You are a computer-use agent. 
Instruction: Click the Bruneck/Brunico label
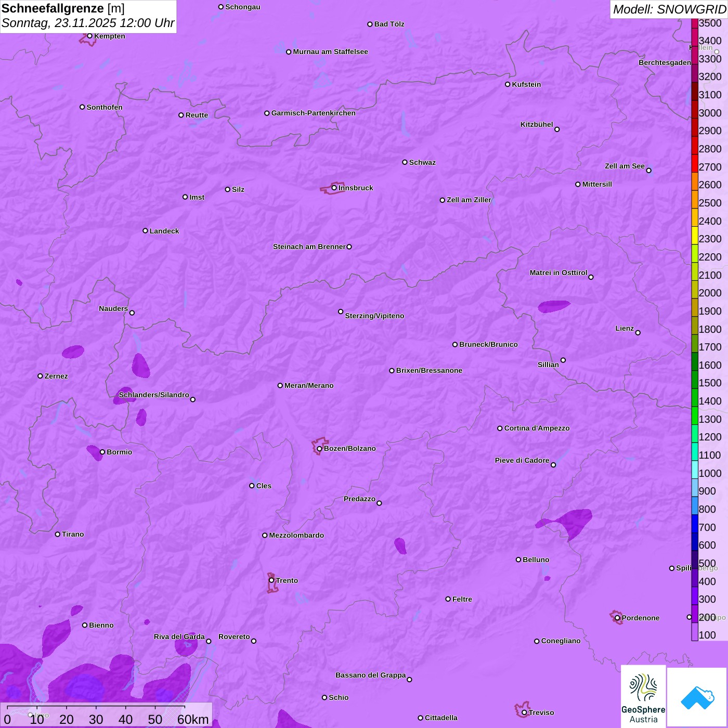pyautogui.click(x=488, y=344)
